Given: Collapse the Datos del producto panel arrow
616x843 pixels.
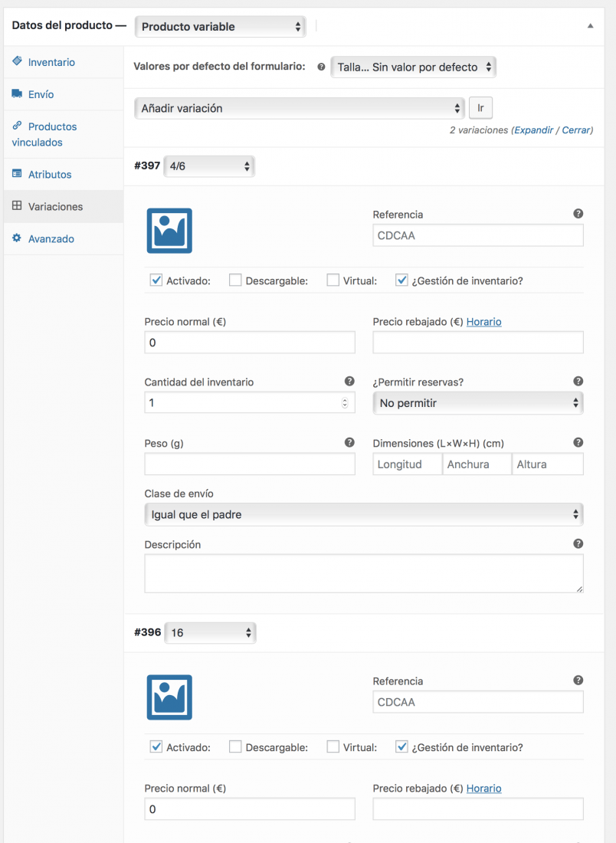Looking at the screenshot, I should pos(590,26).
